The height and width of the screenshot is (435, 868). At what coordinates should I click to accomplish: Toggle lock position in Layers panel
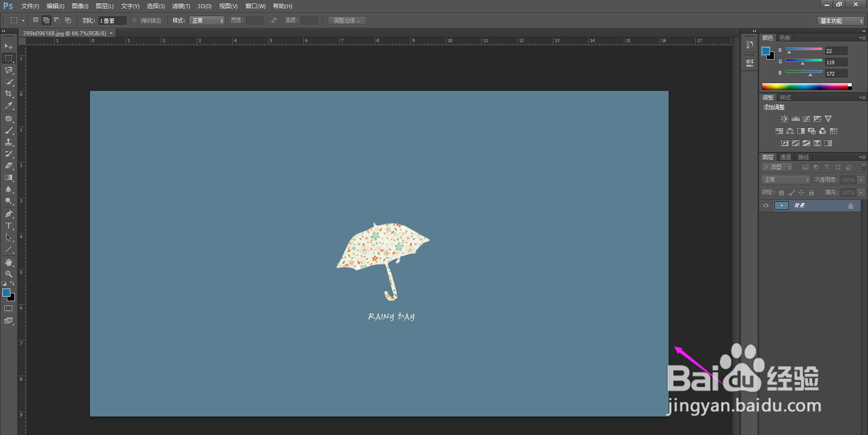[x=802, y=193]
